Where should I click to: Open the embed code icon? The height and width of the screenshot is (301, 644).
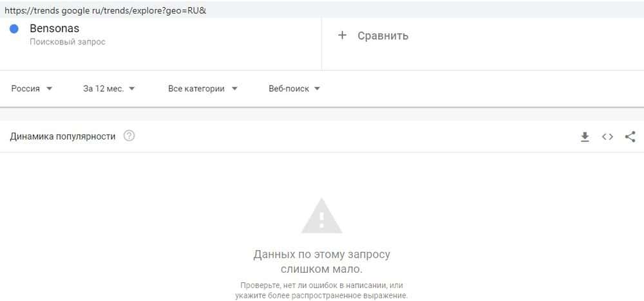pyautogui.click(x=607, y=136)
